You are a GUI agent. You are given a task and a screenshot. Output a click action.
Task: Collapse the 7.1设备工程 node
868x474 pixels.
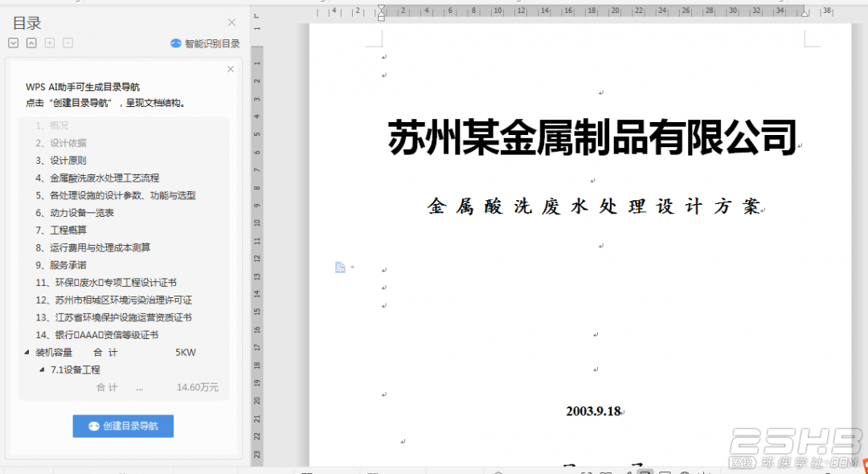(x=42, y=370)
